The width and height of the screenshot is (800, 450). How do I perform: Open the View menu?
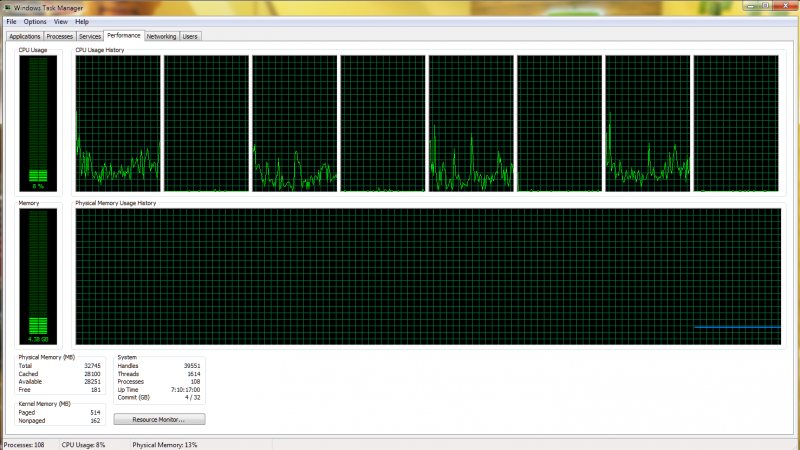pos(61,22)
